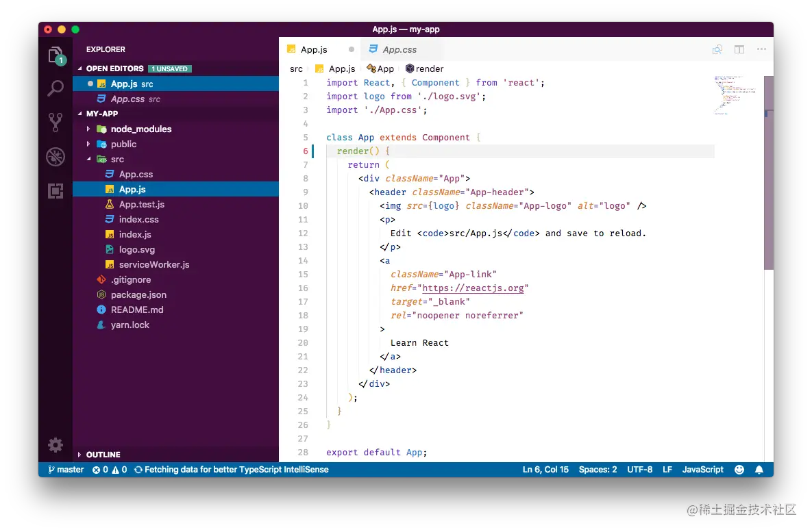Open the Search view in activity bar
812x532 pixels.
point(56,88)
